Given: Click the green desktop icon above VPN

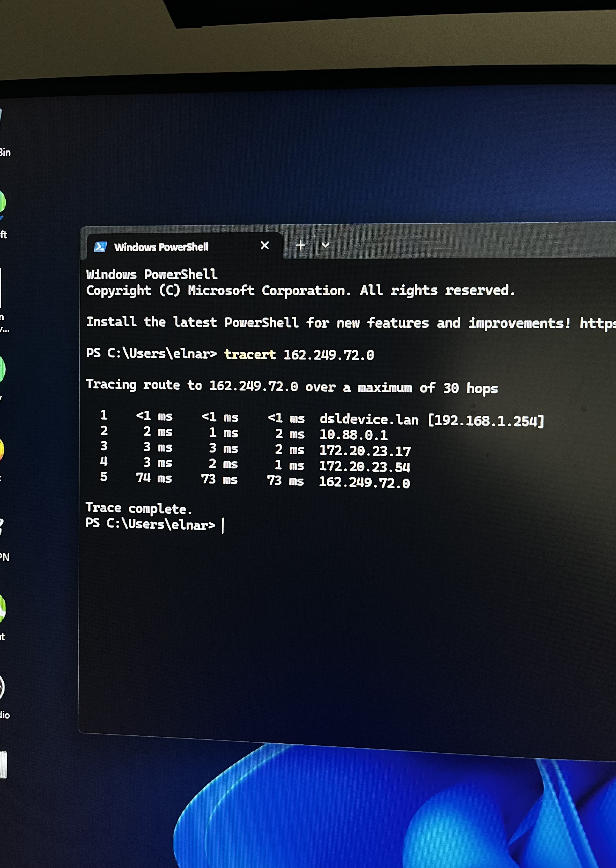Looking at the screenshot, I should (2, 370).
